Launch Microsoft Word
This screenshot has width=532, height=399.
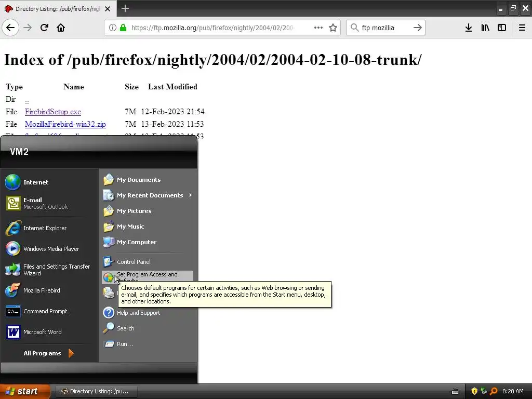click(x=49, y=332)
